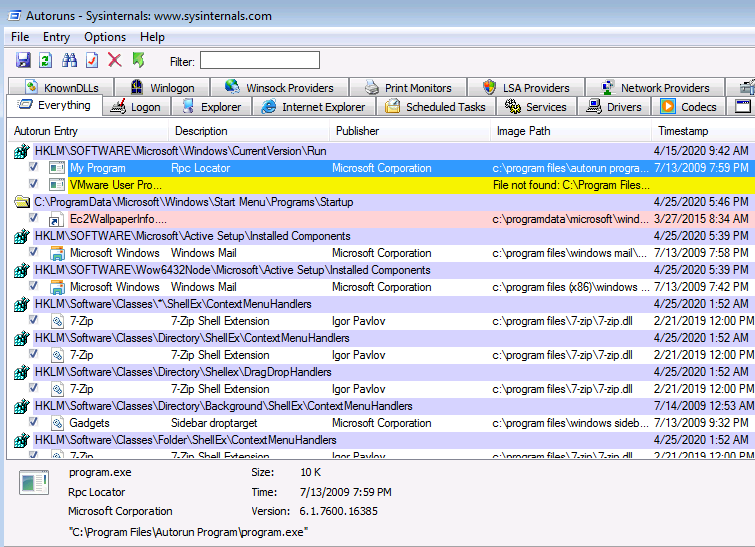Image resolution: width=755 pixels, height=547 pixels.
Task: Toggle the VMware User Process checkbox
Action: [x=34, y=185]
